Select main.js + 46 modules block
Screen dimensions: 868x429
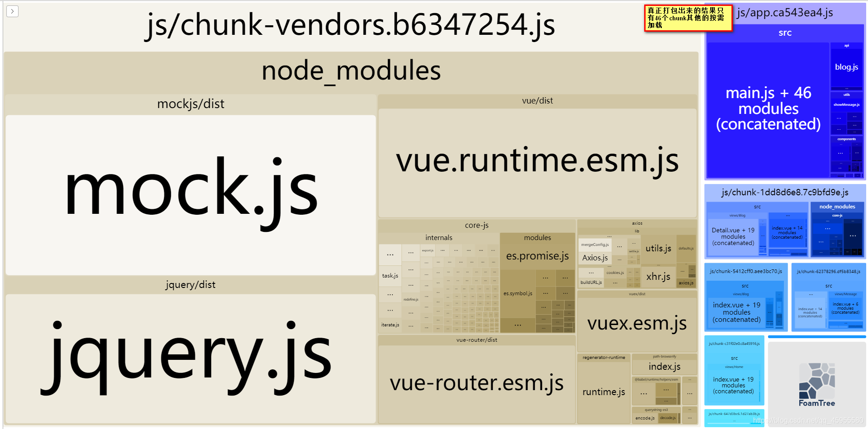(x=768, y=109)
